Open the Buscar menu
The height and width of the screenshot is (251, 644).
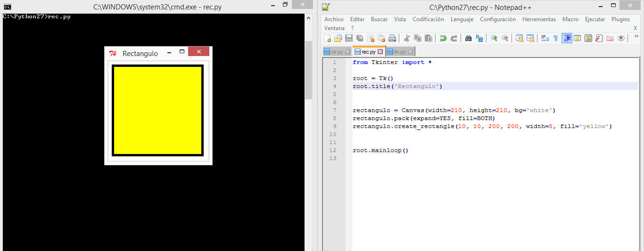379,19
